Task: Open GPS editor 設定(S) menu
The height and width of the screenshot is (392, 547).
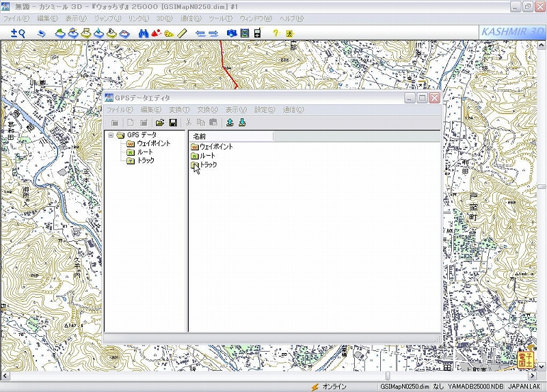Action: pyautogui.click(x=265, y=110)
